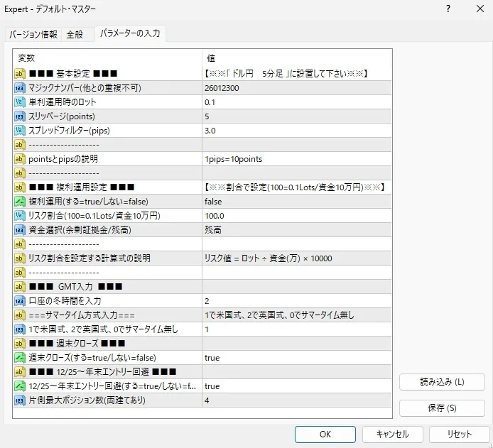This screenshot has height=448, width=493.
Task: Open the 資金選択 value 残高 dropdown
Action: point(296,230)
